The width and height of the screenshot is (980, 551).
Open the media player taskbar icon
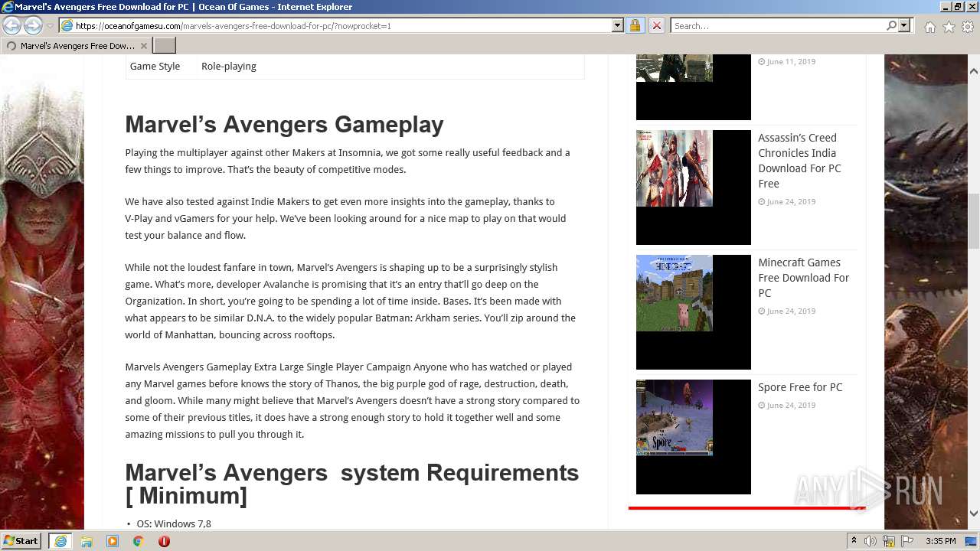point(113,541)
